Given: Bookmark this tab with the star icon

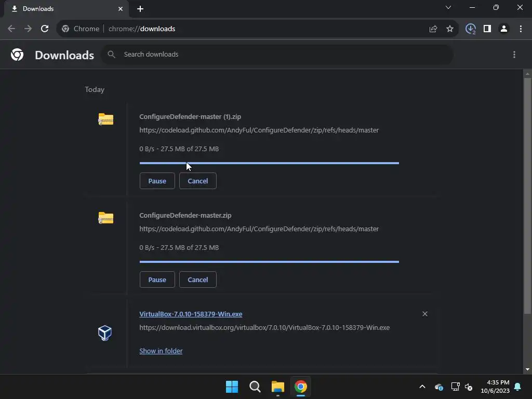Looking at the screenshot, I should (x=450, y=29).
